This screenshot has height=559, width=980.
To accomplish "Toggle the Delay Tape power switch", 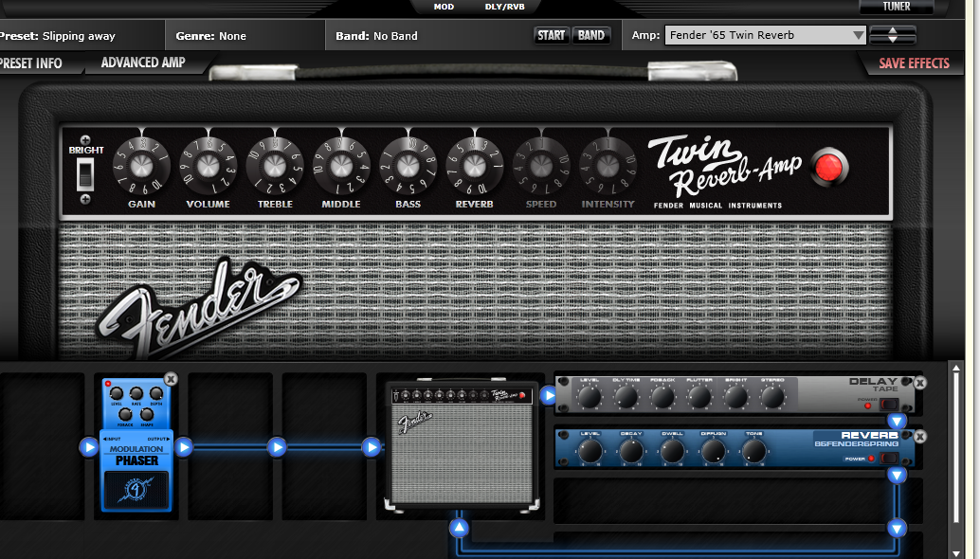I will pyautogui.click(x=889, y=405).
